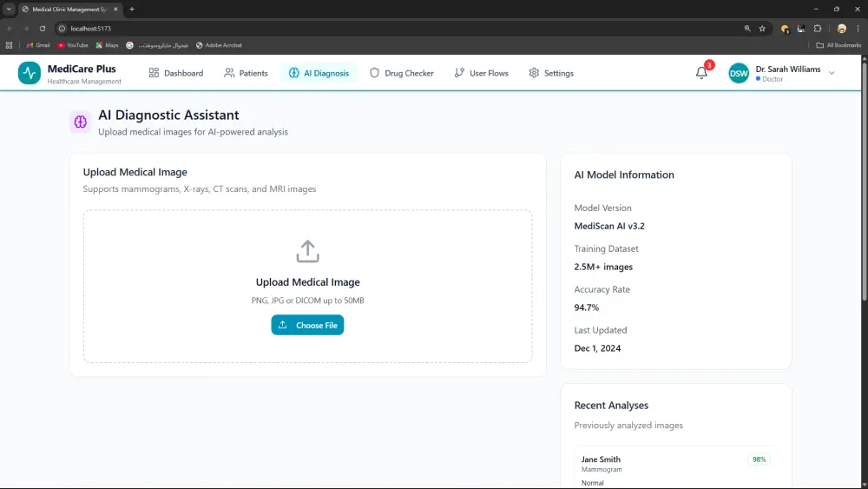The image size is (868, 489).
Task: Open the tab search dropdown arrow
Action: click(x=9, y=10)
